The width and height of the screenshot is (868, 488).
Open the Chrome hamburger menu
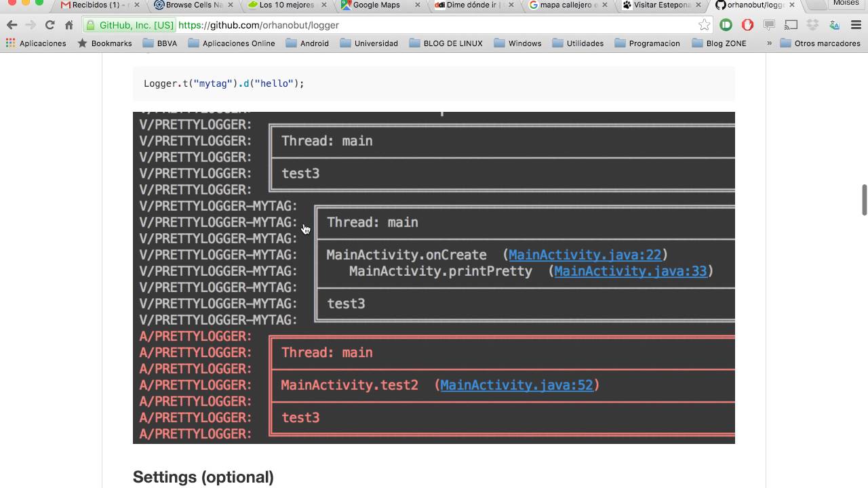856,25
